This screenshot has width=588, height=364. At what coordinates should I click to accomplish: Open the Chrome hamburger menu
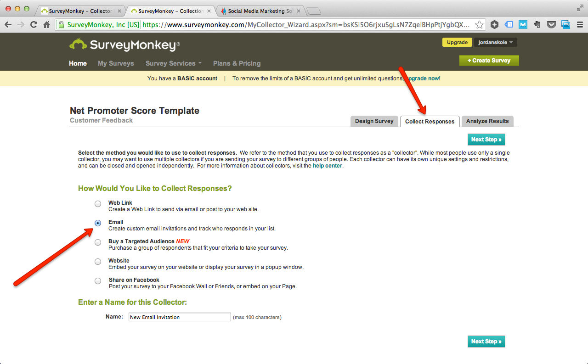[x=579, y=25]
